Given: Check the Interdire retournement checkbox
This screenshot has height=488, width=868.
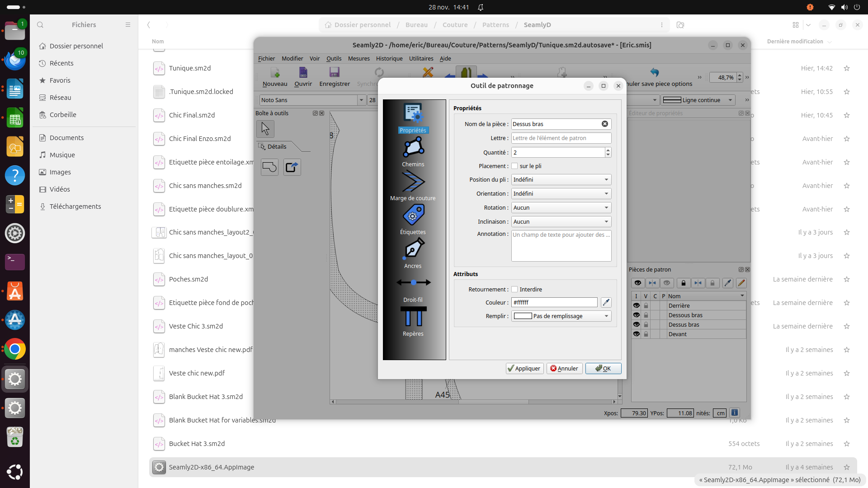Looking at the screenshot, I should [514, 290].
